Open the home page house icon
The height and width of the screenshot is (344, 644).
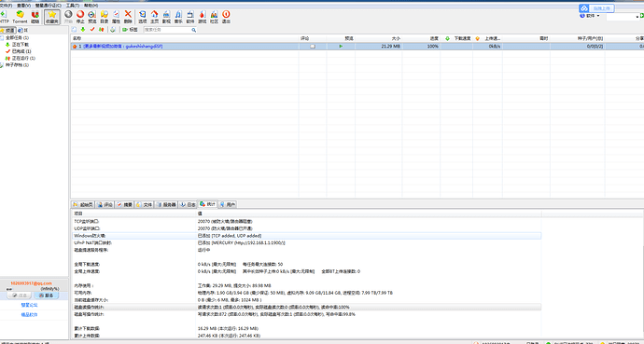coord(154,17)
